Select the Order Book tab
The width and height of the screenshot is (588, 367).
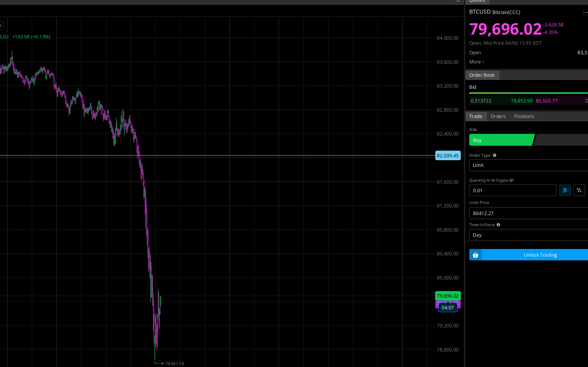pos(482,75)
